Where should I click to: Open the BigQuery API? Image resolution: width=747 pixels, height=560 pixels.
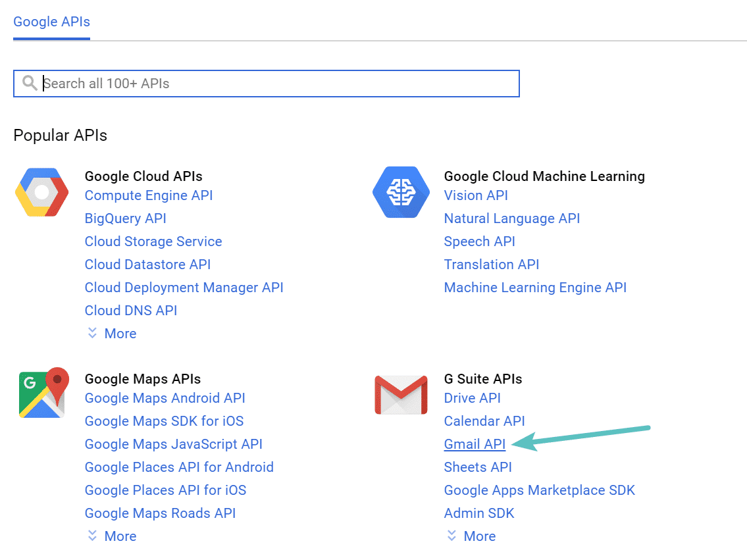[x=125, y=218]
